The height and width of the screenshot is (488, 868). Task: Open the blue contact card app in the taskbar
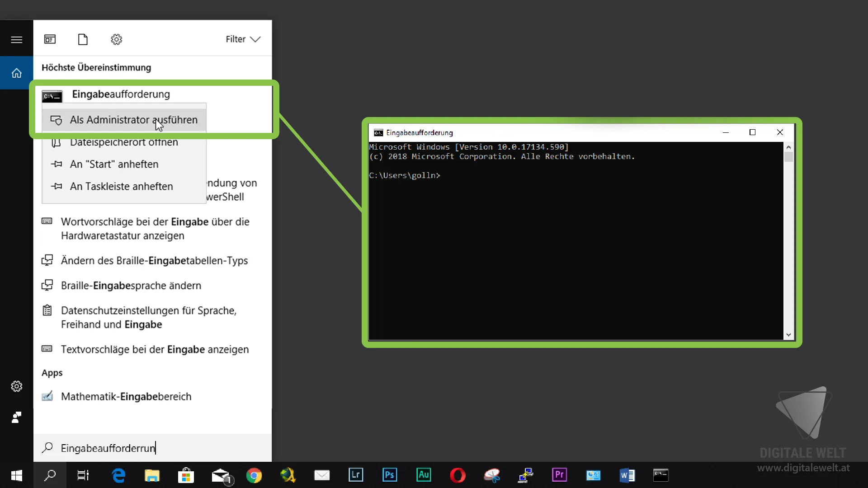coord(593,475)
